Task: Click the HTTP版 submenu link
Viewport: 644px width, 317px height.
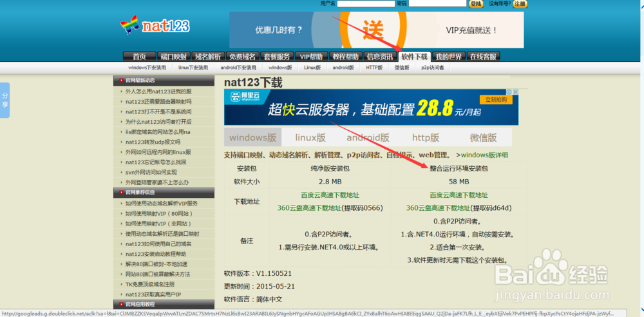Action: coord(374,68)
